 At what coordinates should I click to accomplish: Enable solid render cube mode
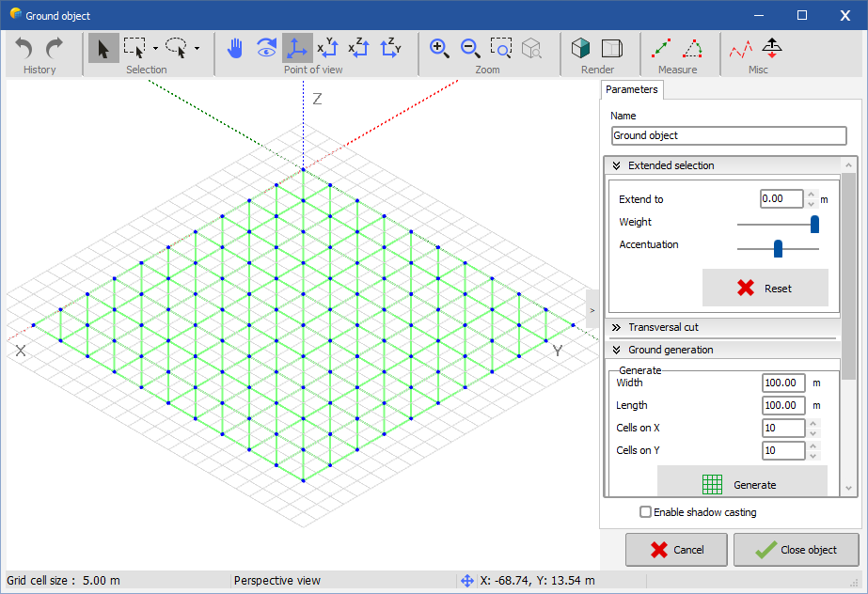[580, 48]
